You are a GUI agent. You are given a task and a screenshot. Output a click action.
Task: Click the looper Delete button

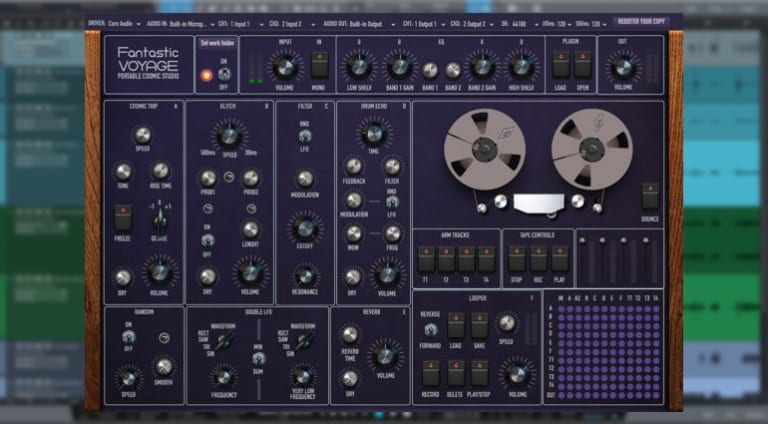(x=456, y=373)
